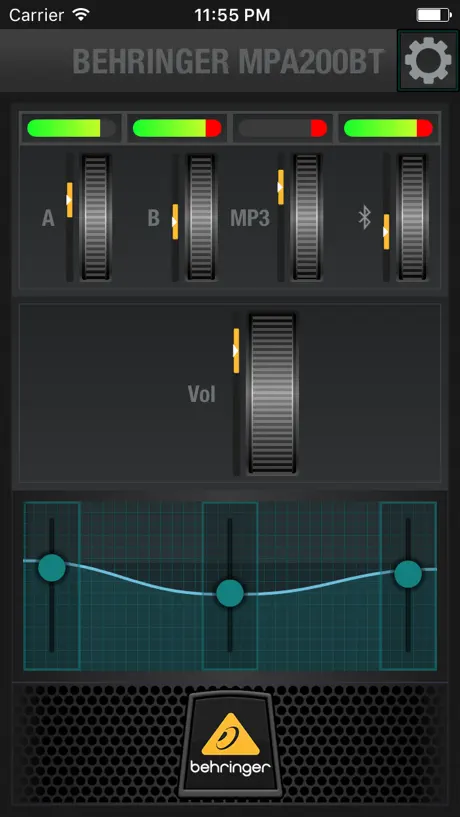Click the master Vol wheel
Image resolution: width=460 pixels, height=817 pixels.
tap(272, 393)
